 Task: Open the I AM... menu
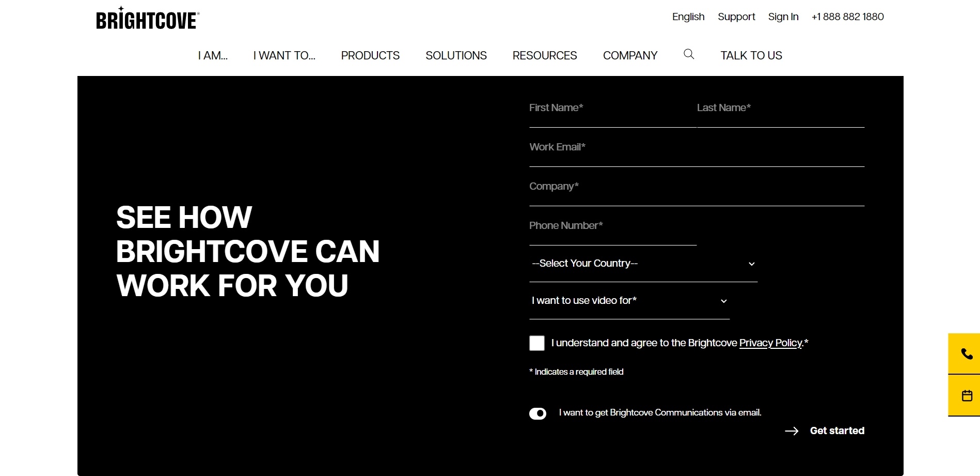click(213, 55)
